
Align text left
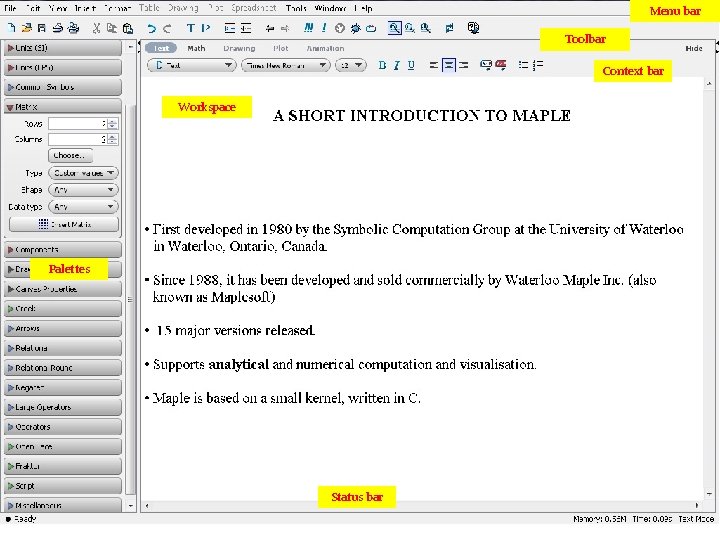(x=433, y=65)
